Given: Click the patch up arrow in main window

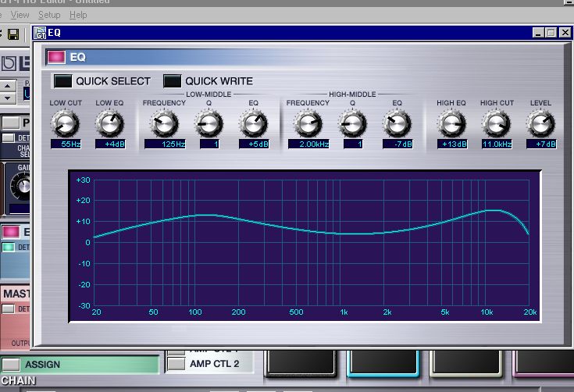Looking at the screenshot, I should [x=7, y=86].
